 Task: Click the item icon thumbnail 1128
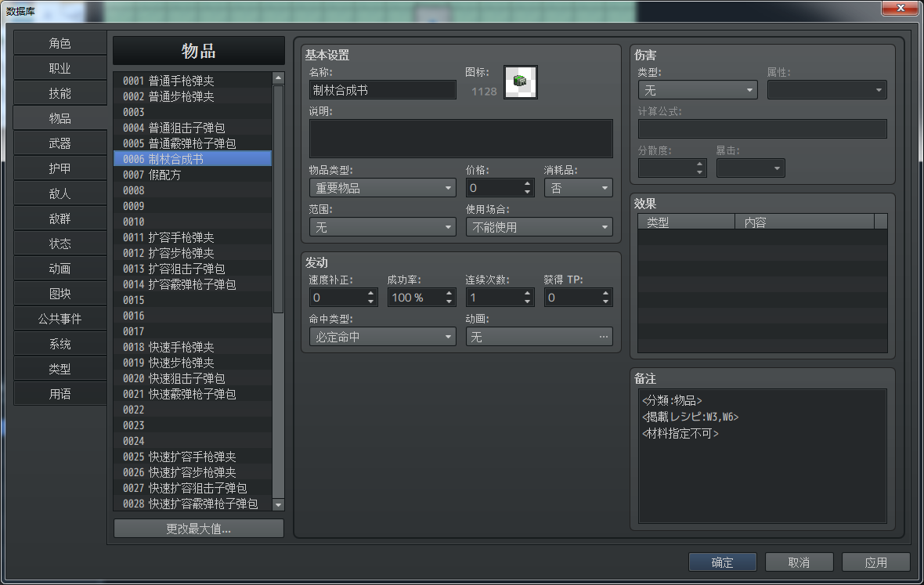(521, 82)
